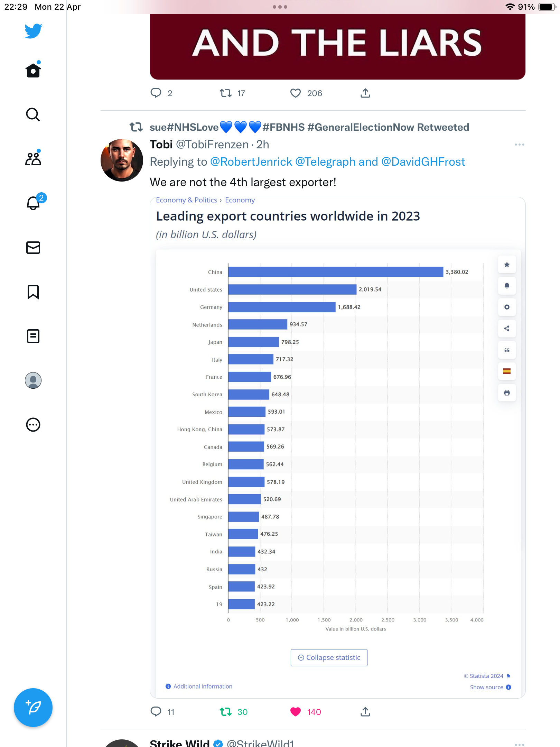Open Twitter home via bird logo
This screenshot has height=747, width=560.
tap(33, 31)
